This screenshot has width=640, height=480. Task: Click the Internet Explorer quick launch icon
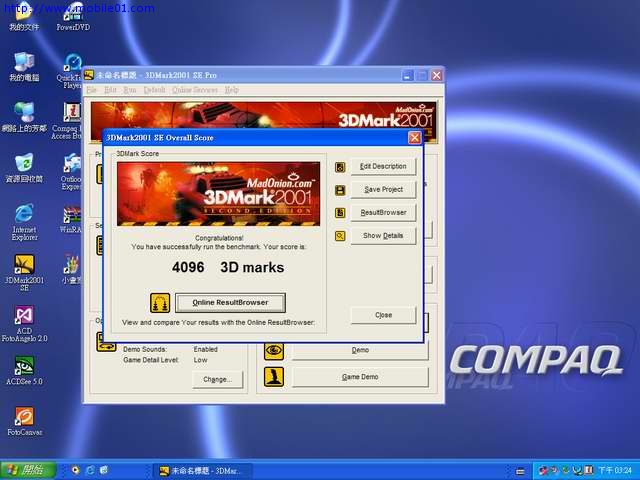tap(90, 470)
